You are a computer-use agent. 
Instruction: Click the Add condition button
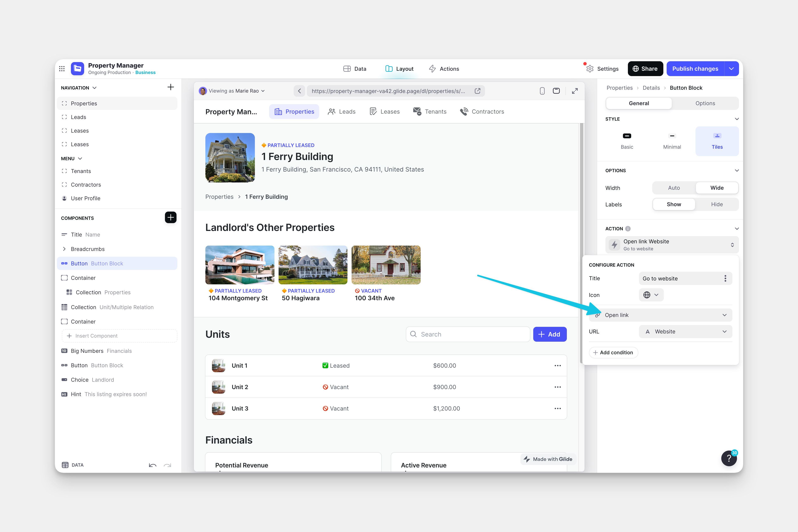613,353
